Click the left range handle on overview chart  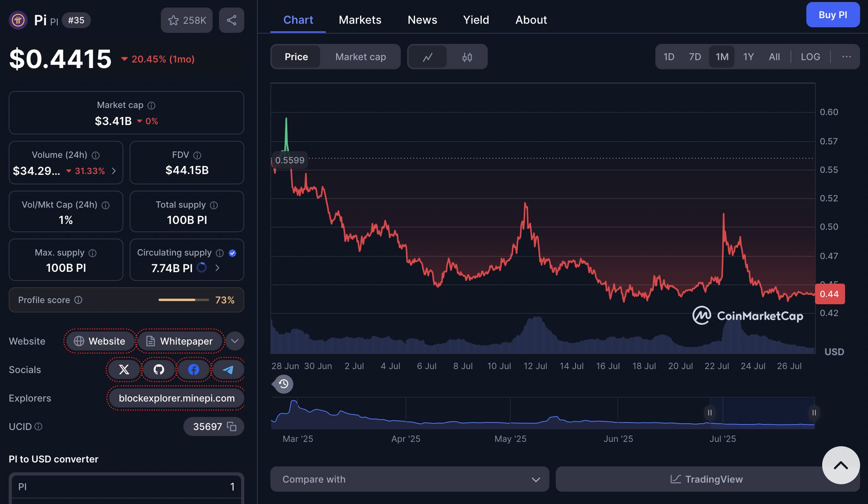click(709, 413)
